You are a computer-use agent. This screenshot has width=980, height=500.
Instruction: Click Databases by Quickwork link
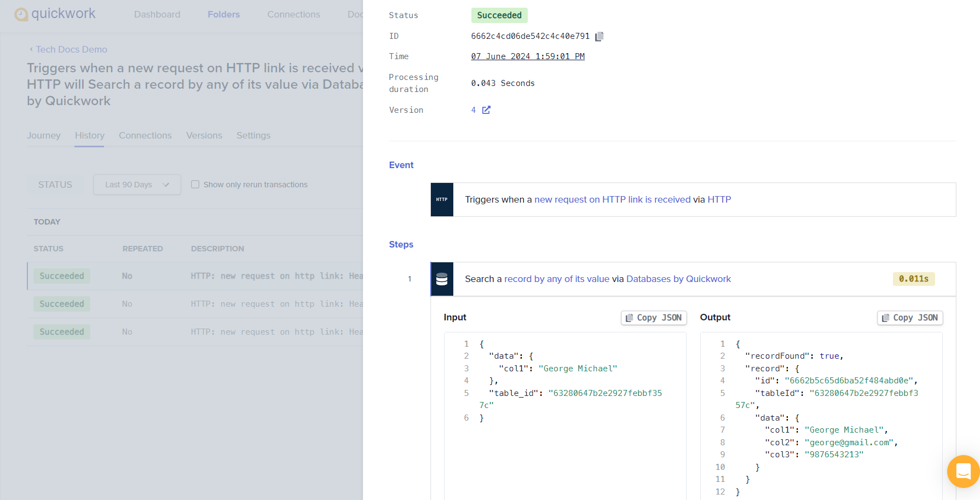click(x=678, y=279)
